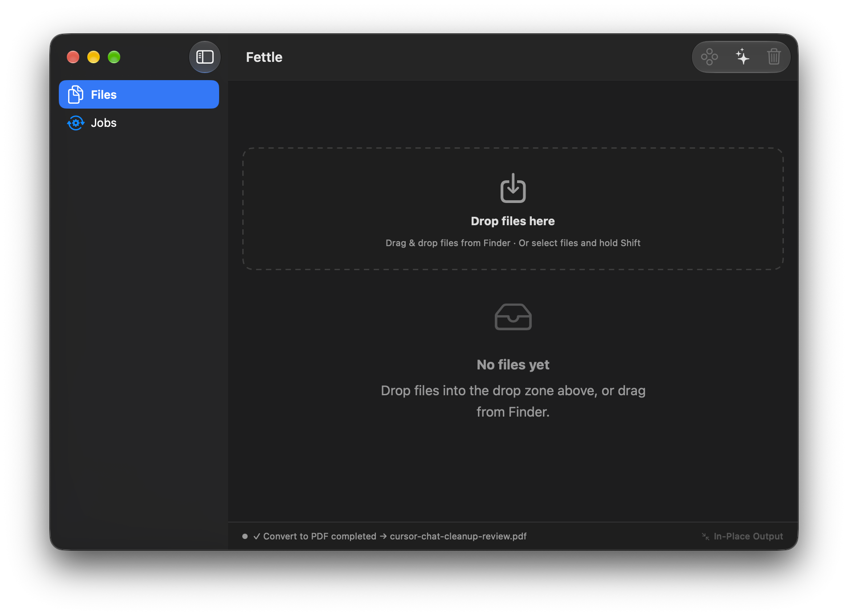Click the sparkles magic action icon
This screenshot has width=848, height=616.
point(742,57)
